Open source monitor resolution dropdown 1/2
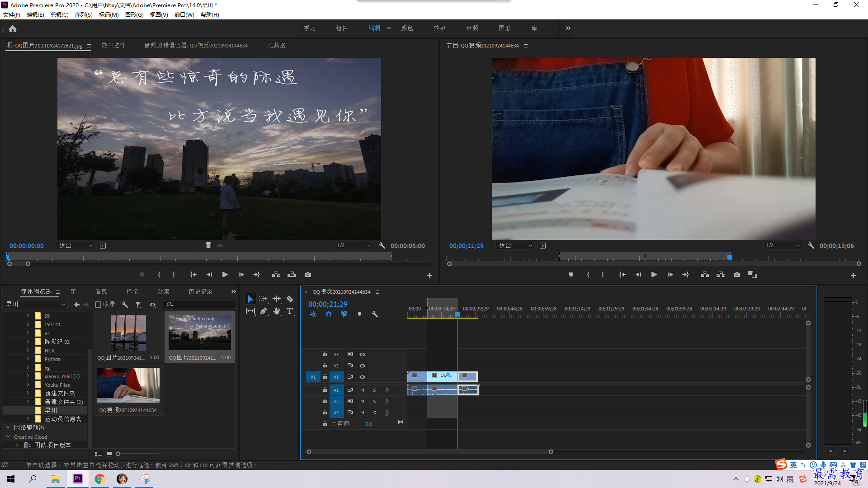Image resolution: width=868 pixels, height=488 pixels. (354, 246)
